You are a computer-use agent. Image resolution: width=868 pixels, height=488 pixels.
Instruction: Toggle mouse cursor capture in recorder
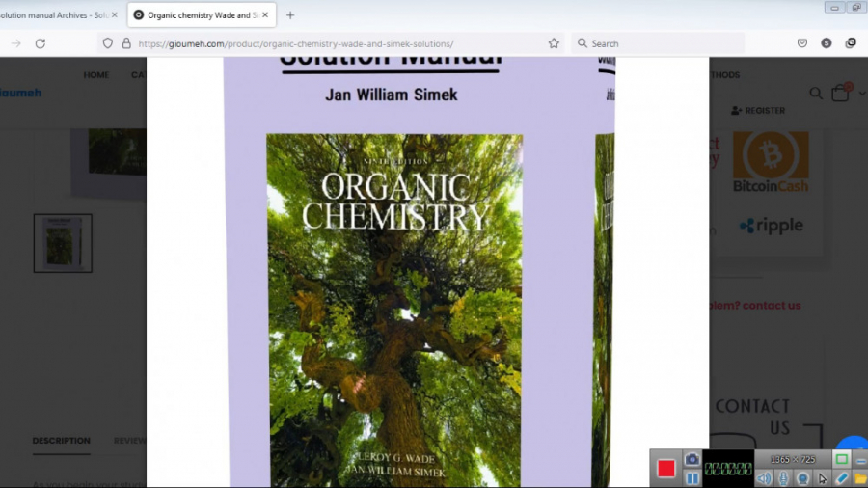[x=822, y=478]
